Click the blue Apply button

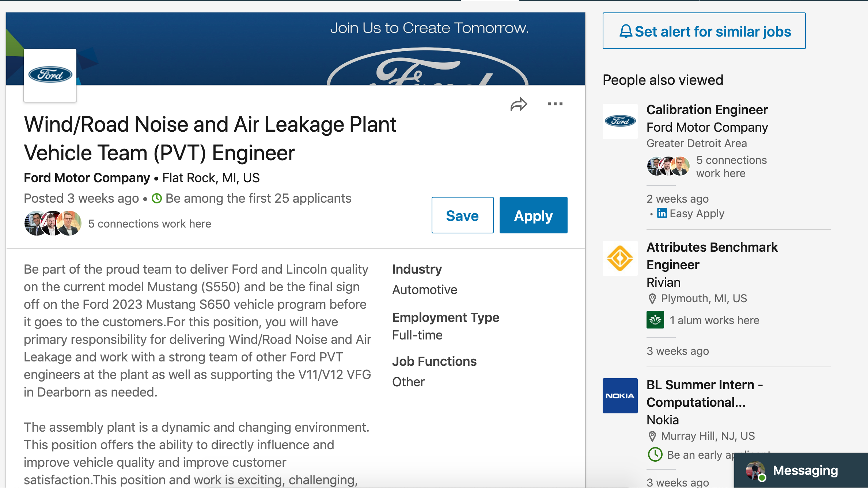pos(533,215)
